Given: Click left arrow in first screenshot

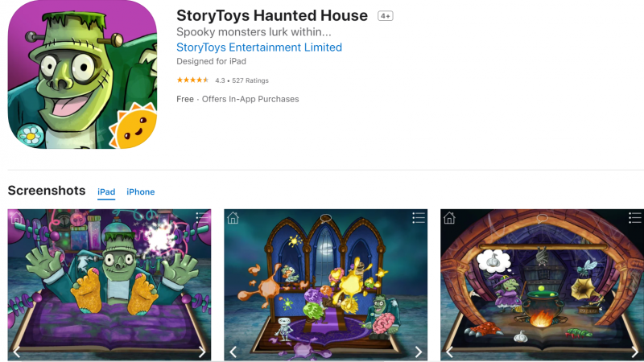Looking at the screenshot, I should (x=16, y=352).
